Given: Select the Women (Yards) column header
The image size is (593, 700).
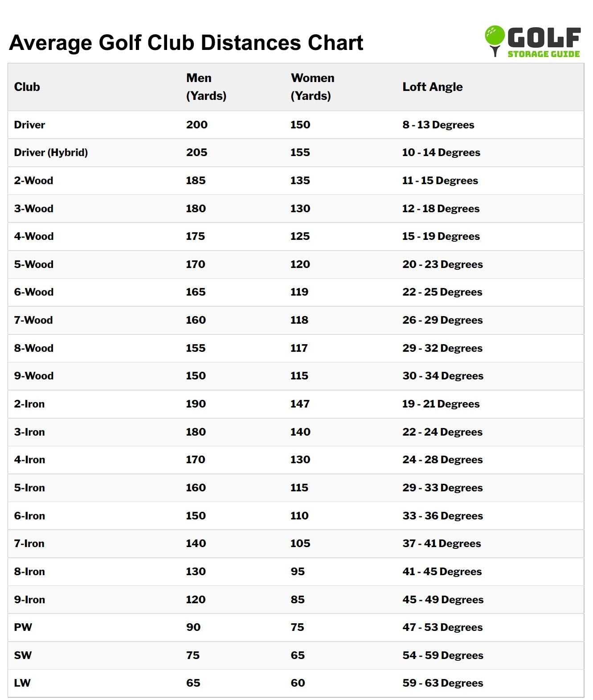Looking at the screenshot, I should [x=312, y=87].
